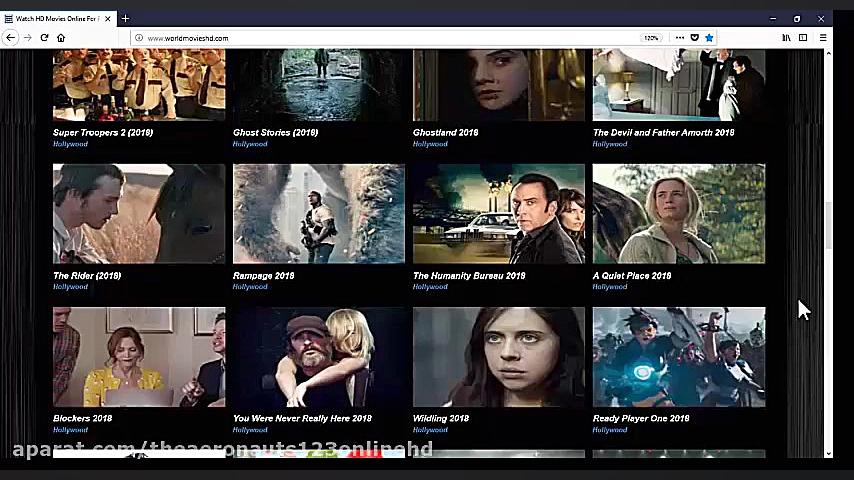Open a new tab with the plus button
Image resolution: width=854 pixels, height=480 pixels.
click(126, 19)
